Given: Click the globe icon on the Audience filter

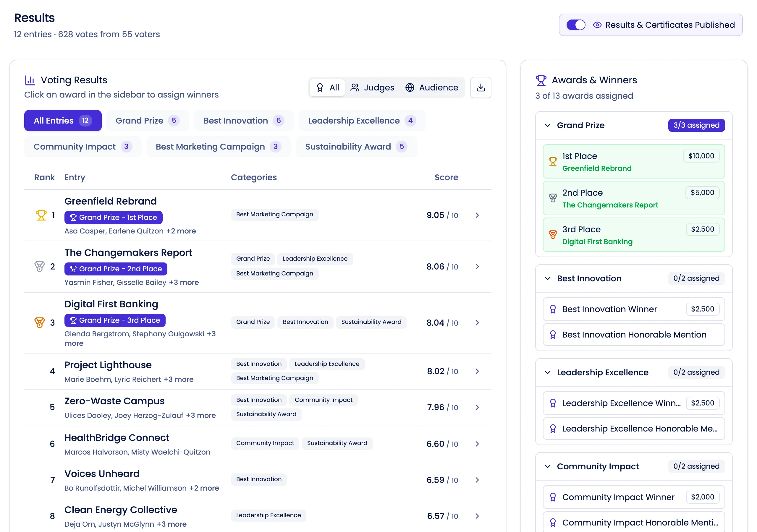Looking at the screenshot, I should pyautogui.click(x=410, y=87).
